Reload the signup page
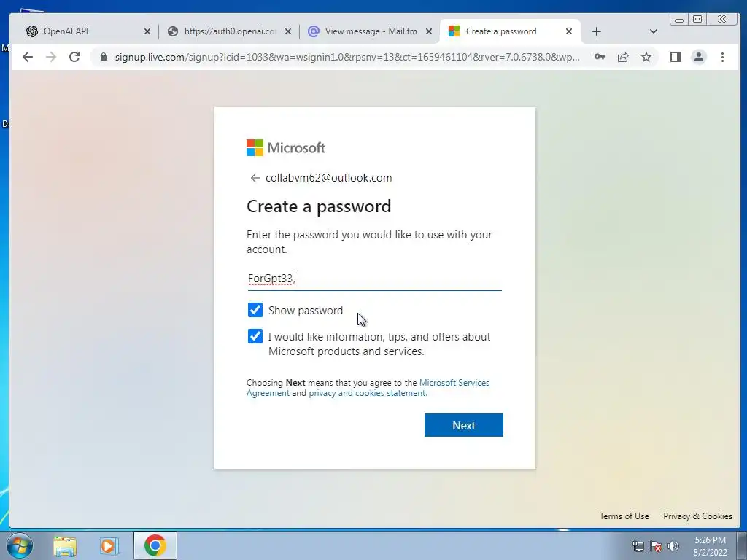Image resolution: width=747 pixels, height=560 pixels. [74, 57]
